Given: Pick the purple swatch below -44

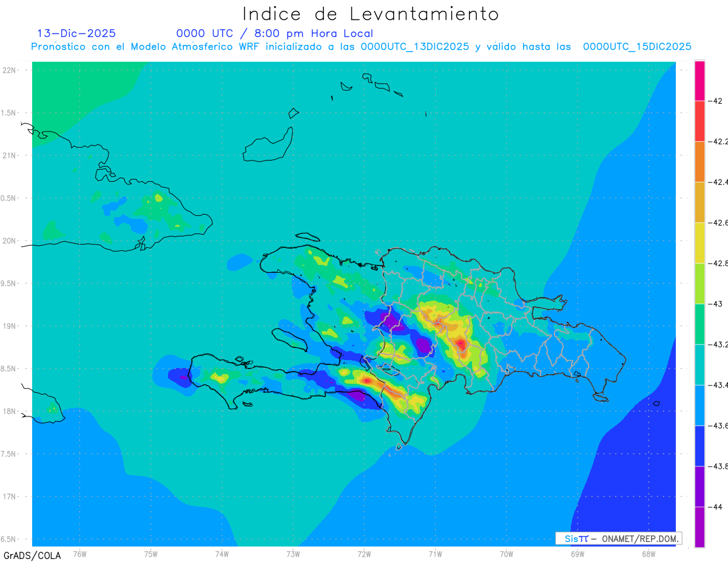Looking at the screenshot, I should (x=699, y=527).
